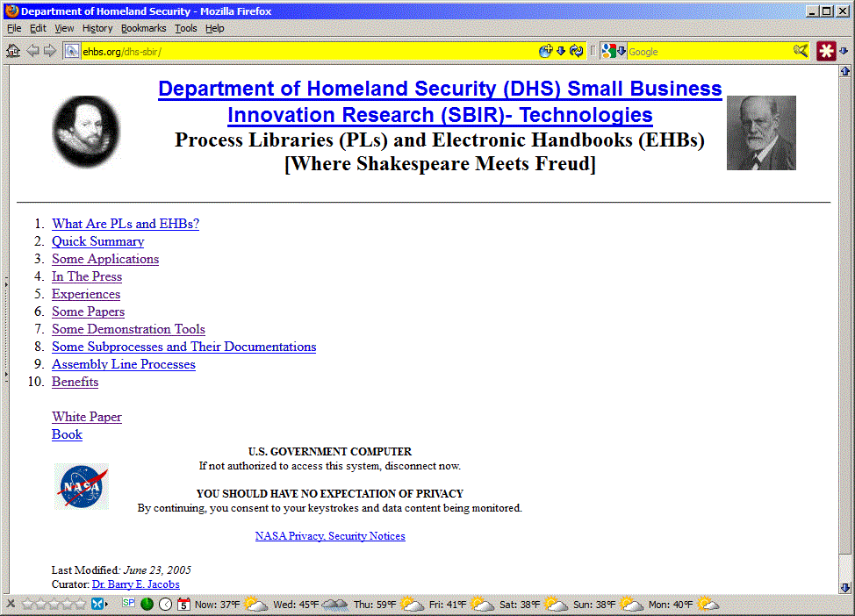This screenshot has height=616, width=855.
Task: Open "What Are PLs and EHBs?" link
Action: 126,224
